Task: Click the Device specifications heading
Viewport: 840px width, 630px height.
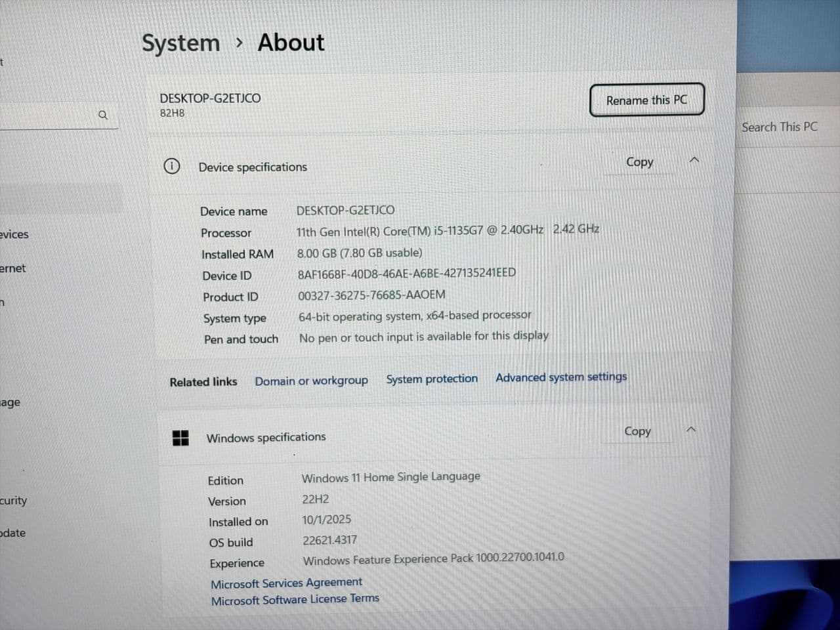Action: [253, 167]
